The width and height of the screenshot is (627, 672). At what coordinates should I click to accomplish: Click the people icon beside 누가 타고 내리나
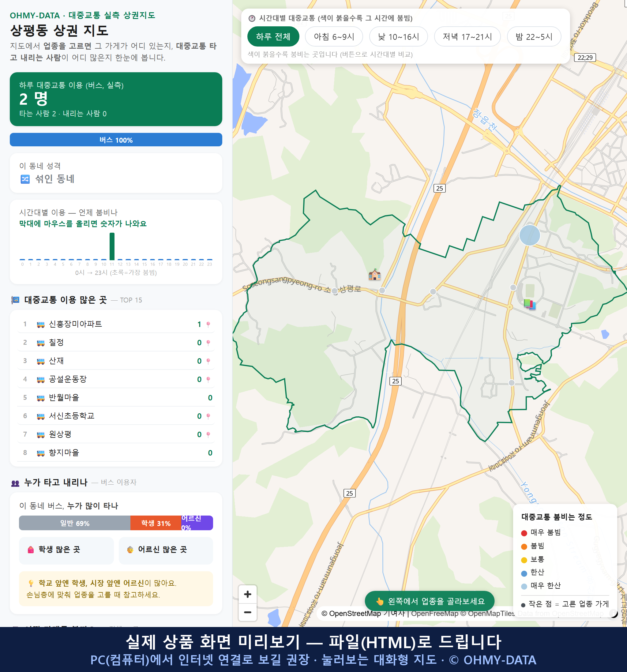(x=15, y=483)
